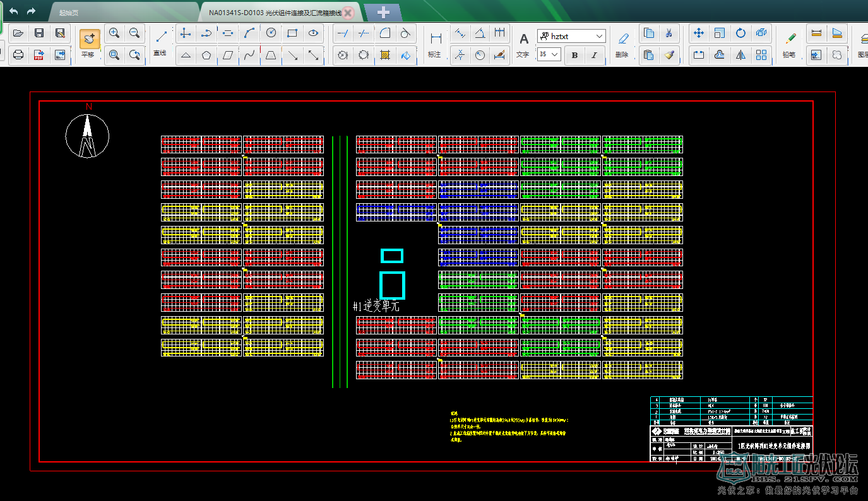Select the array grid tool
The image size is (868, 501).
coord(761,55)
